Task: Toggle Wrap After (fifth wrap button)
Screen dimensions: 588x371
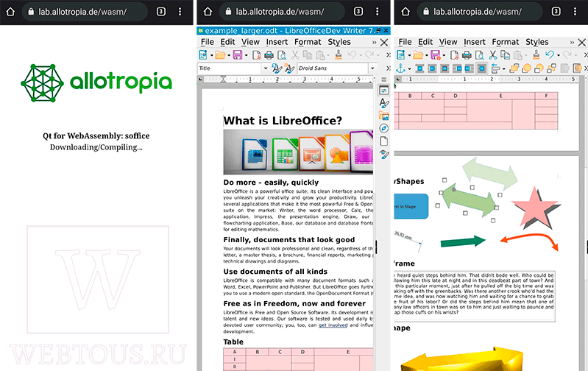Action: (x=469, y=68)
